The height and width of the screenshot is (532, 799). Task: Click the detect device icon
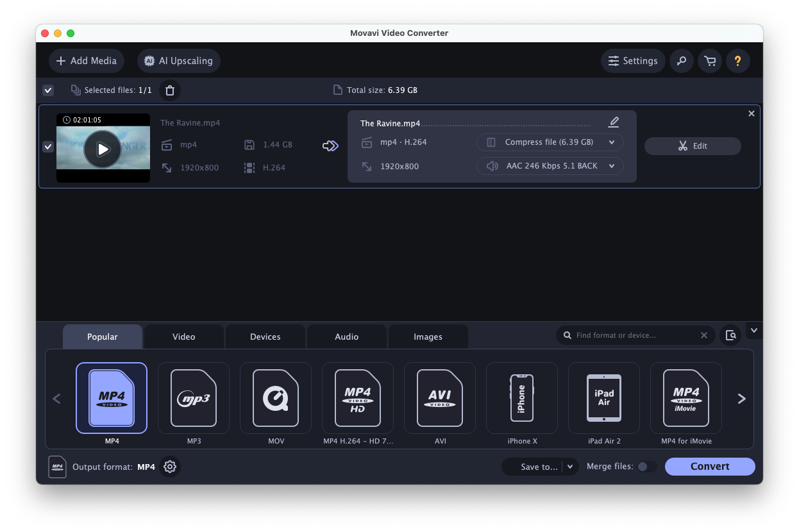point(730,335)
